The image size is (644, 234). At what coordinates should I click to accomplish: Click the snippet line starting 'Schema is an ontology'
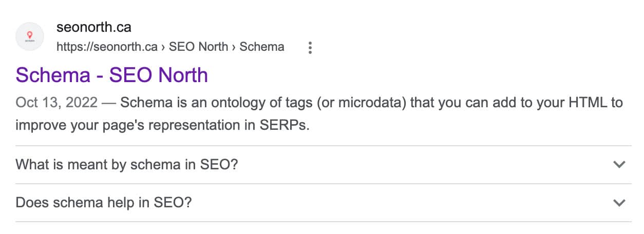[371, 103]
